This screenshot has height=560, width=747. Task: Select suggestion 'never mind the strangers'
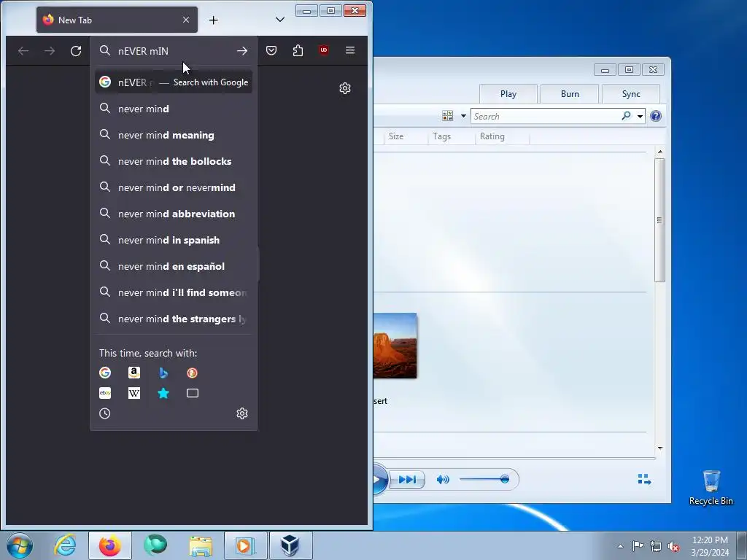(x=174, y=319)
